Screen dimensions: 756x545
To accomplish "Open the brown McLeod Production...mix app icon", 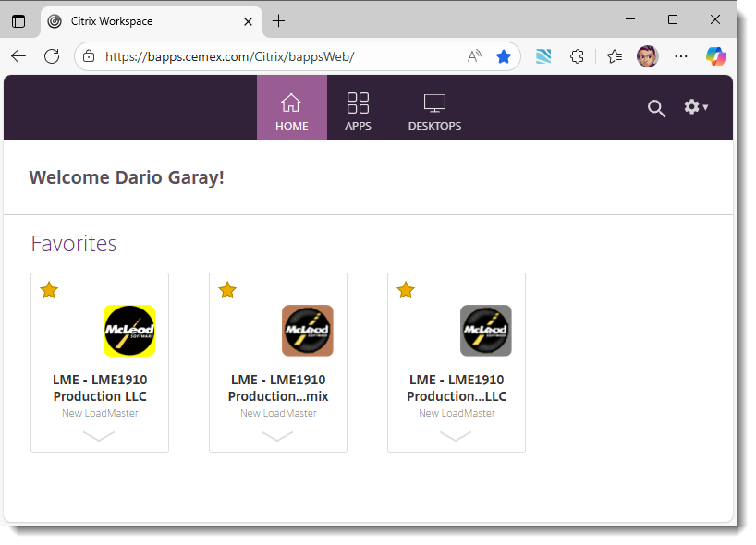I will [307, 330].
